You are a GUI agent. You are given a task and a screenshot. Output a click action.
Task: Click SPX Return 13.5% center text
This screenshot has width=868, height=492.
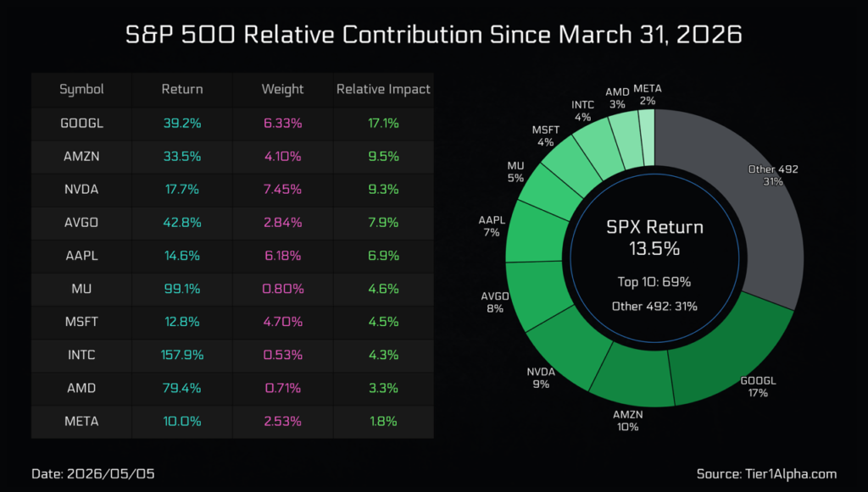point(654,238)
